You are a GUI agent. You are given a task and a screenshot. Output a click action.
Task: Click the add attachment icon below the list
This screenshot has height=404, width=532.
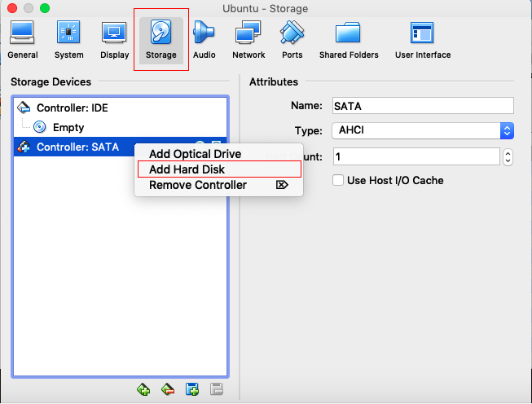pos(192,389)
